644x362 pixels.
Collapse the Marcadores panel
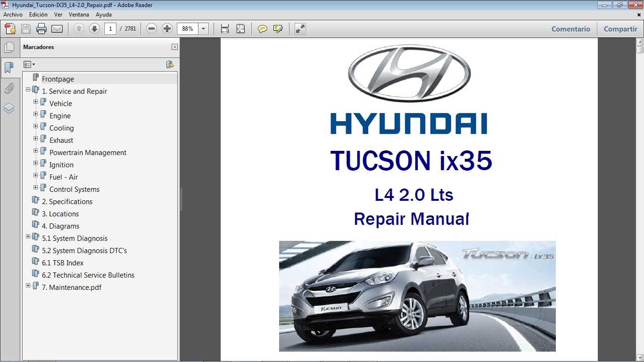tap(174, 47)
